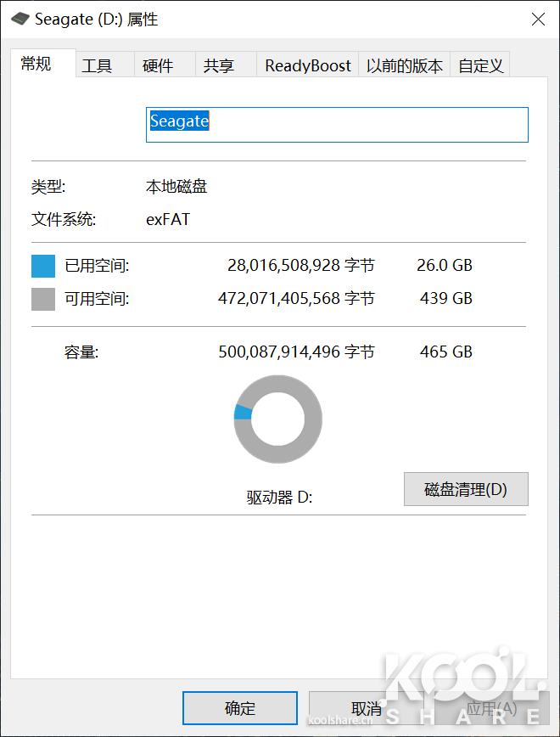
Task: Click the 500,087,914,496 字节 capacity value
Action: pyautogui.click(x=296, y=352)
